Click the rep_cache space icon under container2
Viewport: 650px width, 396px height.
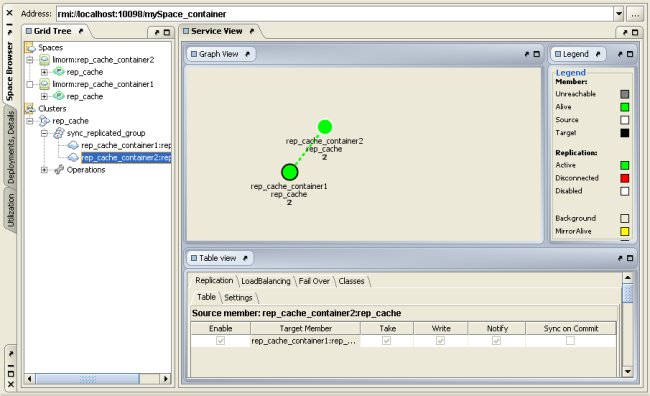point(59,72)
